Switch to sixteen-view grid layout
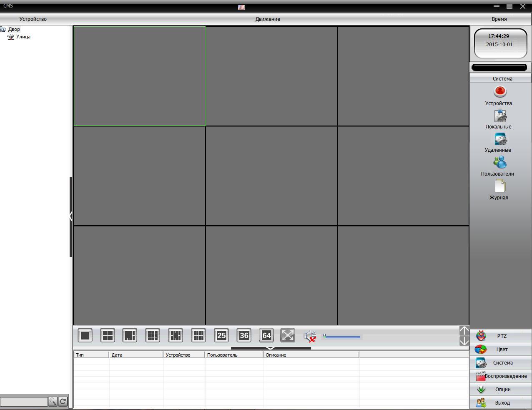 pyautogui.click(x=198, y=335)
